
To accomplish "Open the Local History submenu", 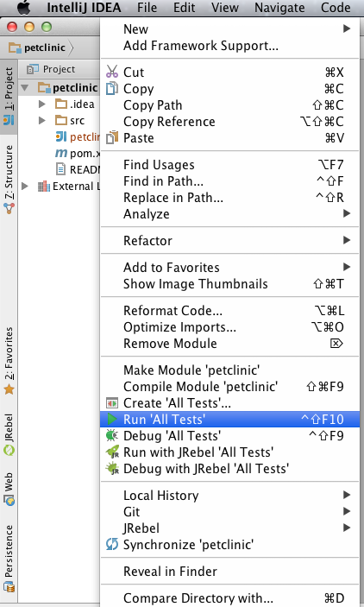I will point(229,495).
